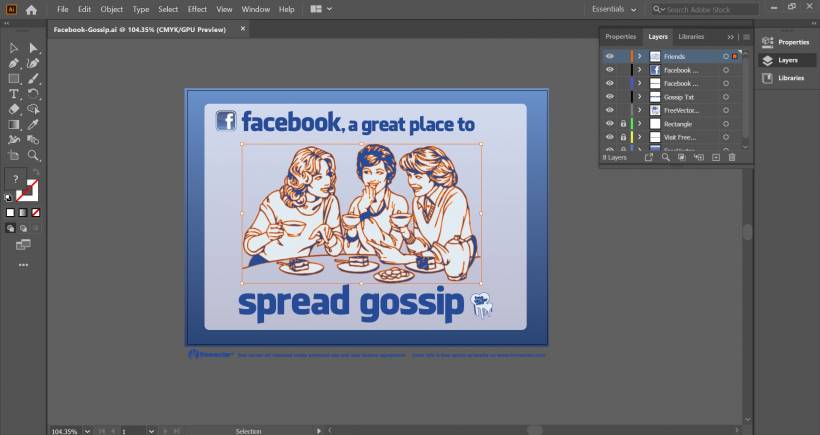Open the zoom level dropdown
Image resolution: width=820 pixels, height=435 pixels.
[86, 431]
